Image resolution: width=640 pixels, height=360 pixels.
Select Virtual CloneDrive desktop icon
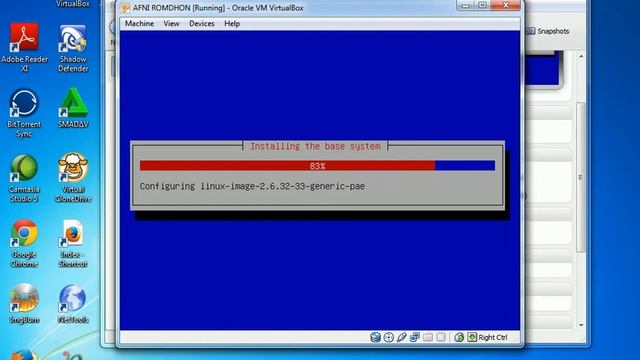[x=73, y=178]
